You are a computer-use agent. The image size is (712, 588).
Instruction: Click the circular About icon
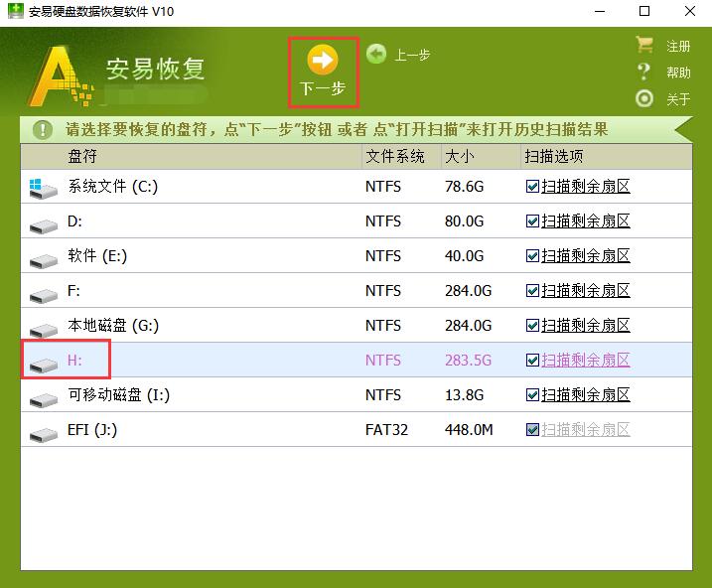pyautogui.click(x=644, y=98)
